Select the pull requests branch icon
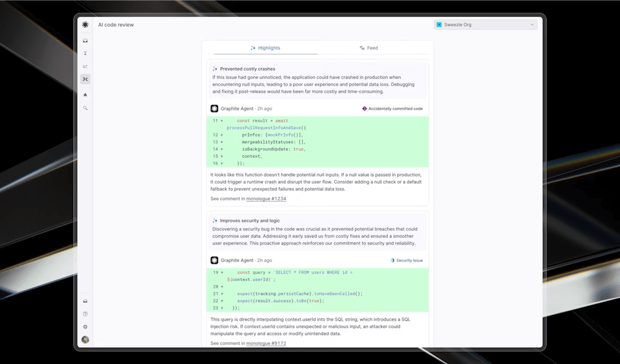This screenshot has width=620, height=364. point(85,53)
